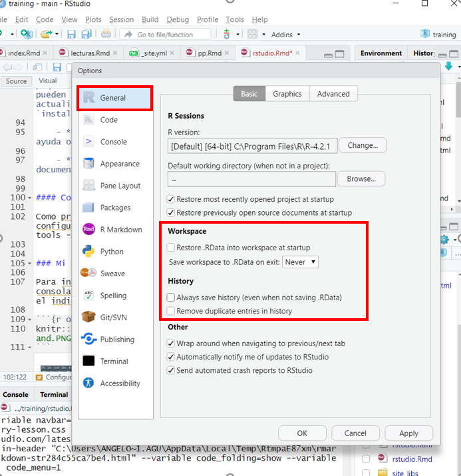Maximize the source editor pane

(x=339, y=55)
